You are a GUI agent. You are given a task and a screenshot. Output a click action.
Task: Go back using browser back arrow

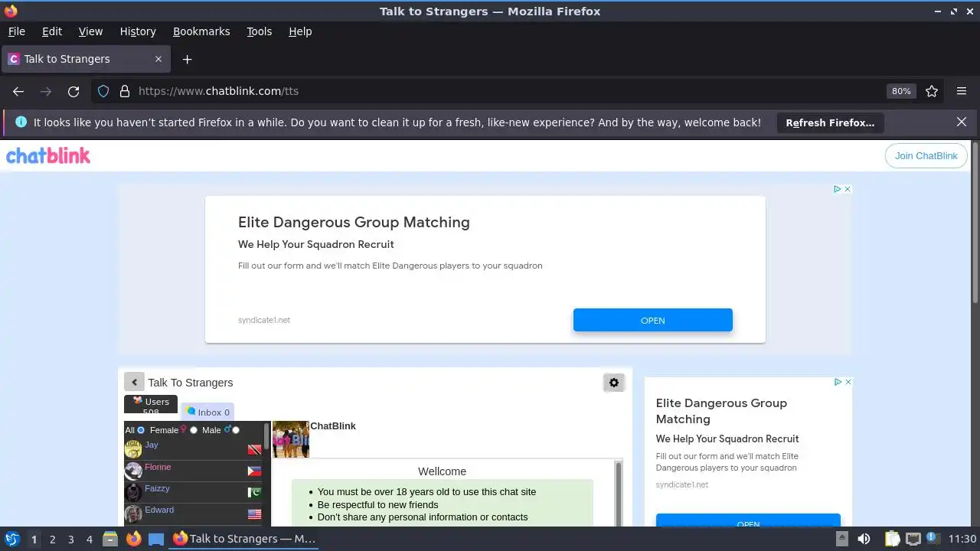18,91
